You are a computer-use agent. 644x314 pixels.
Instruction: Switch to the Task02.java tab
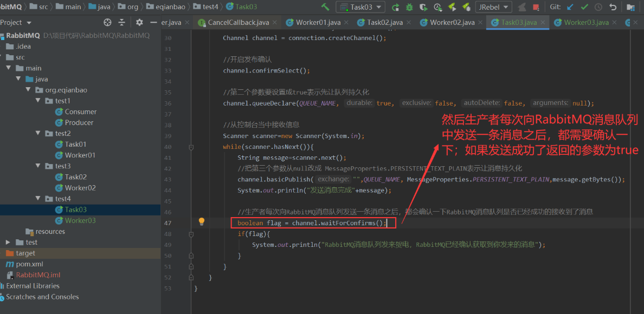(384, 22)
